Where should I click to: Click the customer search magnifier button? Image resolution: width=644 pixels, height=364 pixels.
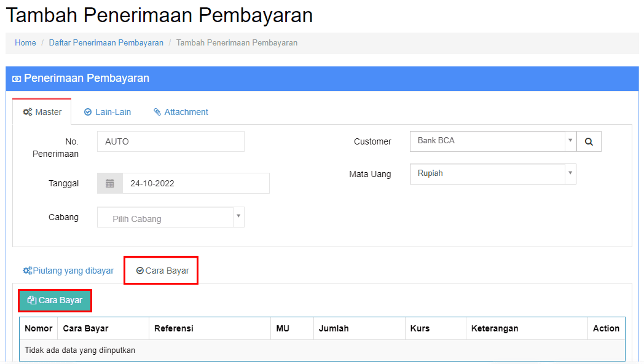(x=589, y=141)
